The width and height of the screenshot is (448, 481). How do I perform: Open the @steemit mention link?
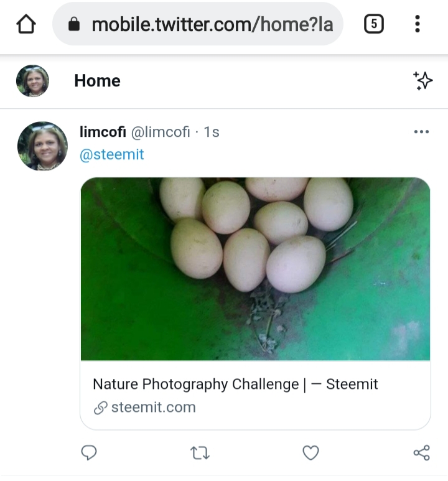tap(112, 154)
